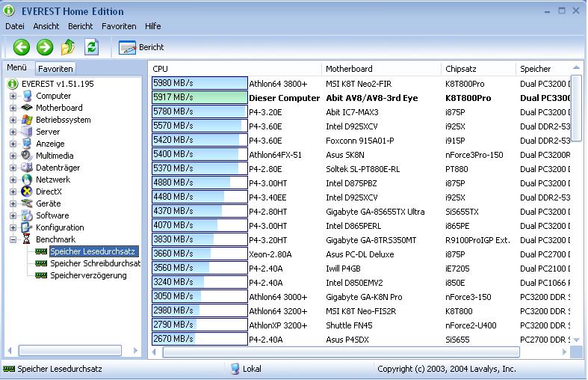Select Speicher Schreibdurchsatz benchmark item
The height and width of the screenshot is (380, 588).
pos(95,263)
